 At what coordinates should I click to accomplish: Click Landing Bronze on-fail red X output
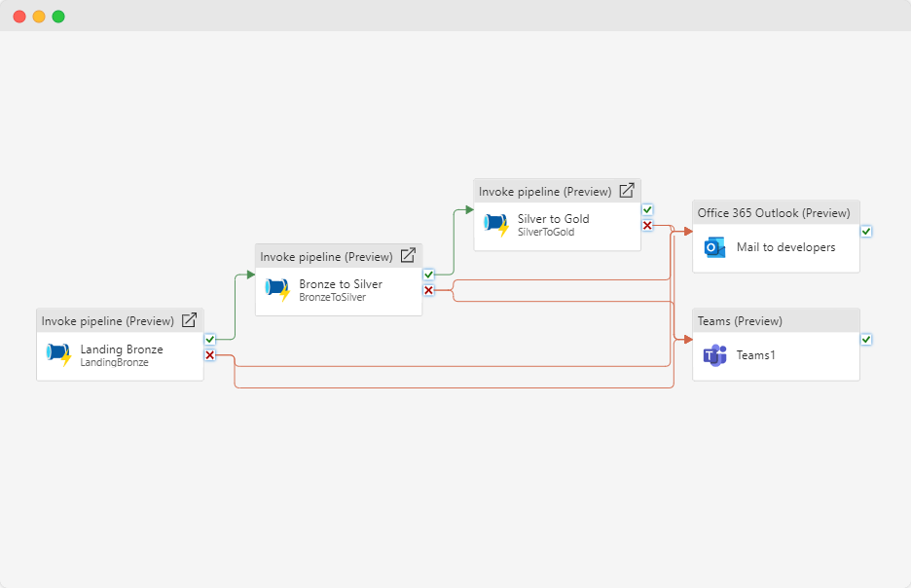click(x=209, y=355)
